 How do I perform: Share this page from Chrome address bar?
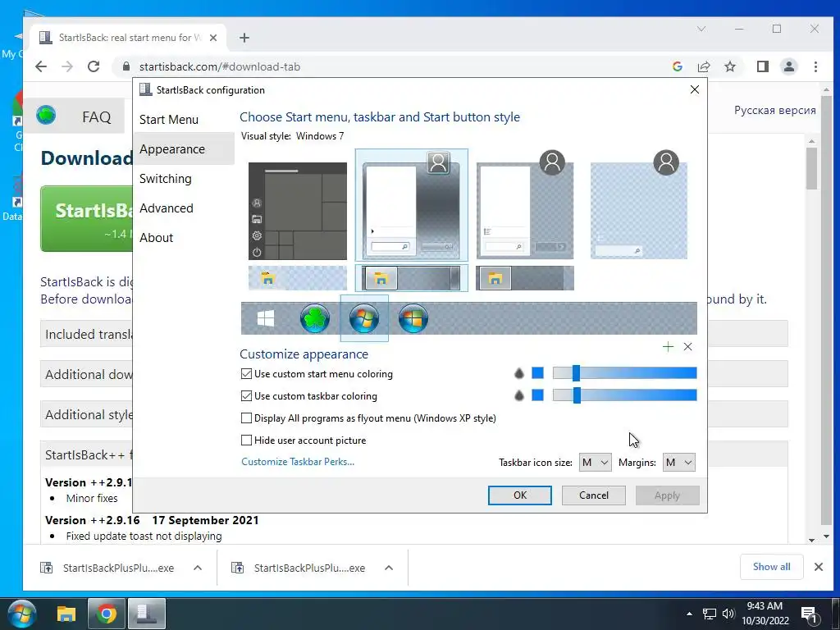tap(703, 66)
